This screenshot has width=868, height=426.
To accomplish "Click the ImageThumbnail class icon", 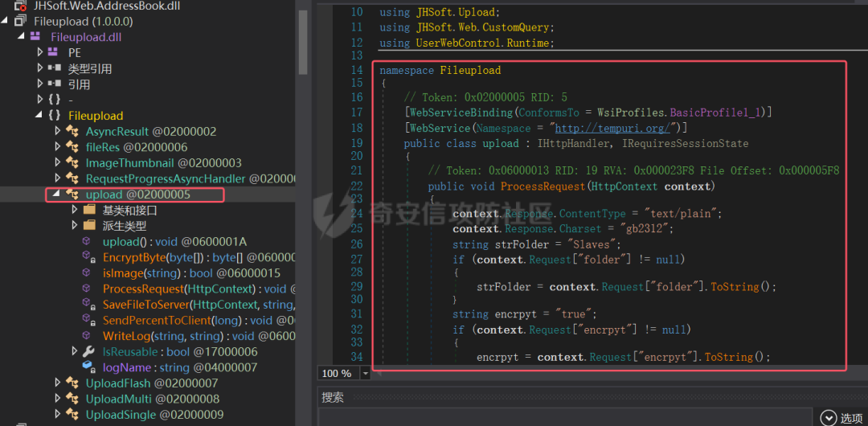I will coord(72,163).
